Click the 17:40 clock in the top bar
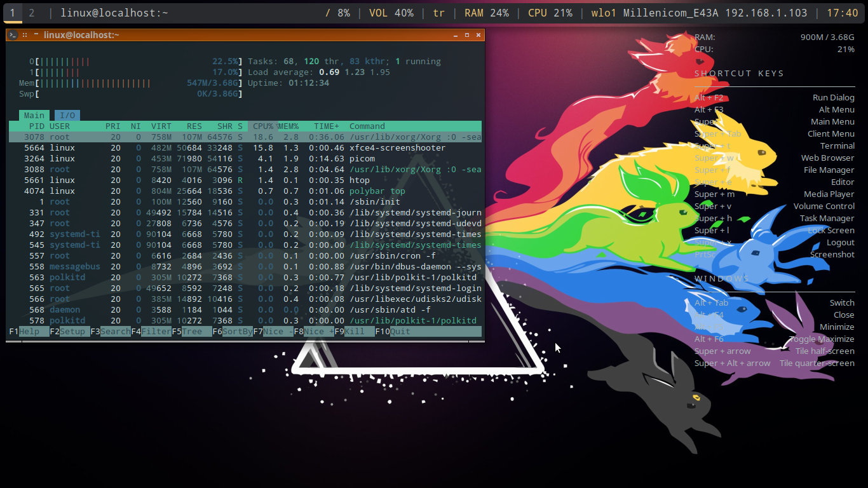The height and width of the screenshot is (488, 868). tap(843, 13)
